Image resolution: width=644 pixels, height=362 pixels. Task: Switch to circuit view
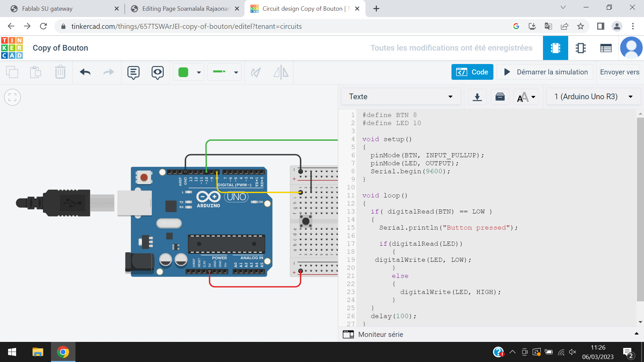[555, 48]
